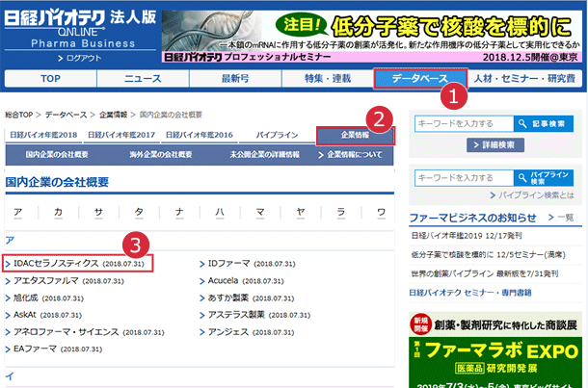This screenshot has height=388, width=588.
Task: Open 一覧 link beside ファーマビジネスのお知らせ
Action: coord(561,218)
